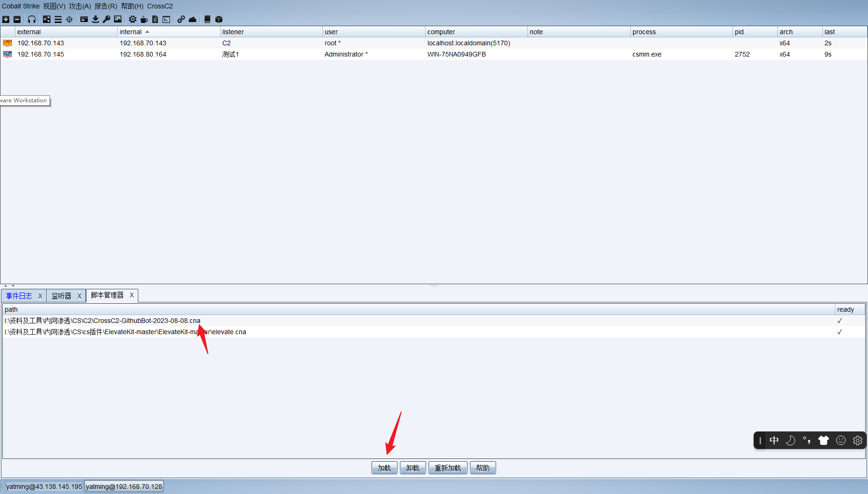Screen dimensions: 868x494
Task: Click the cube about icon in toolbar
Action: 219,19
